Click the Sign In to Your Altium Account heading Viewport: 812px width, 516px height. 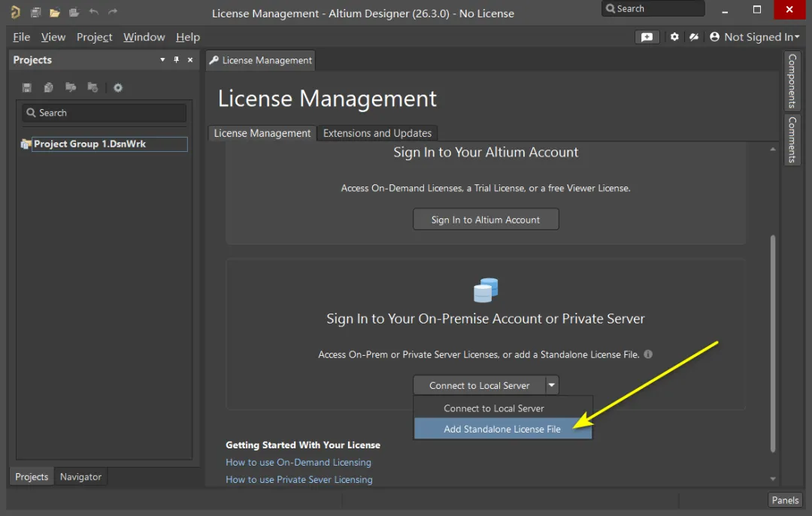pos(486,152)
